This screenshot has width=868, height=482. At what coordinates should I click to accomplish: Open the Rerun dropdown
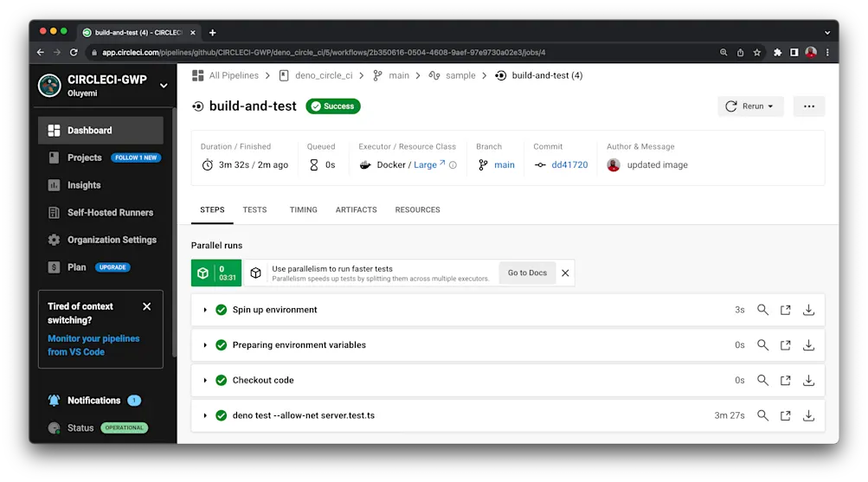point(750,106)
